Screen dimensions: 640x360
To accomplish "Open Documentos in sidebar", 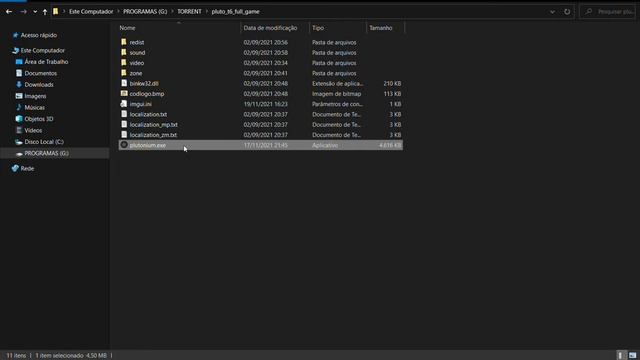I will click(x=40, y=73).
